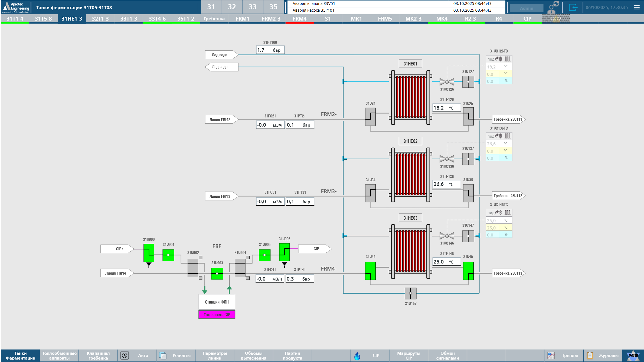This screenshot has height=362, width=644.
Task: Open Trends chart icon
Action: pyautogui.click(x=551, y=355)
